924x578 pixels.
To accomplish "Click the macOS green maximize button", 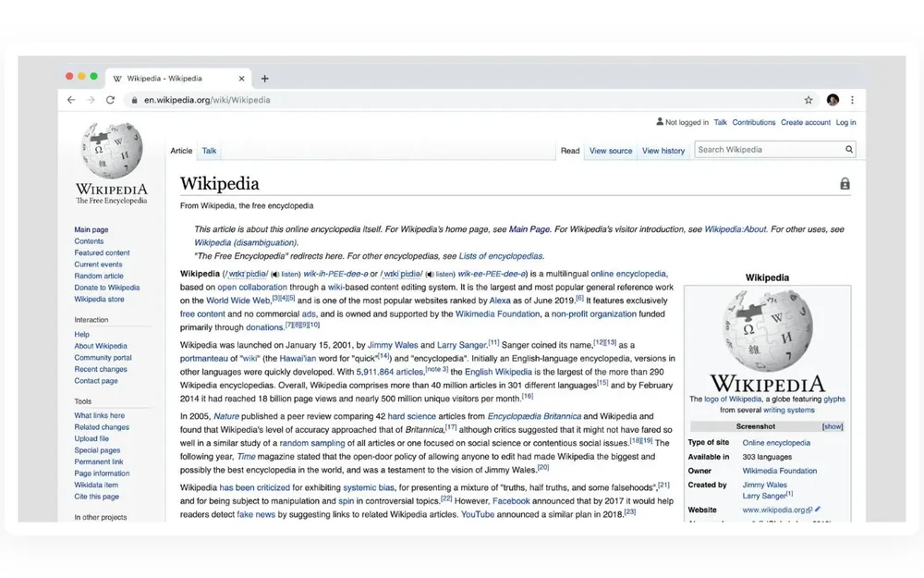I will coord(93,76).
